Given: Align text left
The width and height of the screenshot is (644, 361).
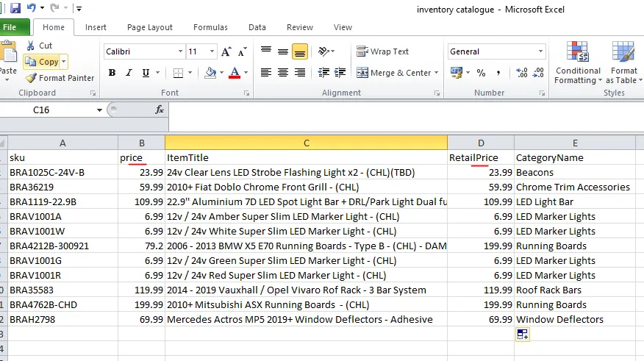Looking at the screenshot, I should [x=266, y=73].
